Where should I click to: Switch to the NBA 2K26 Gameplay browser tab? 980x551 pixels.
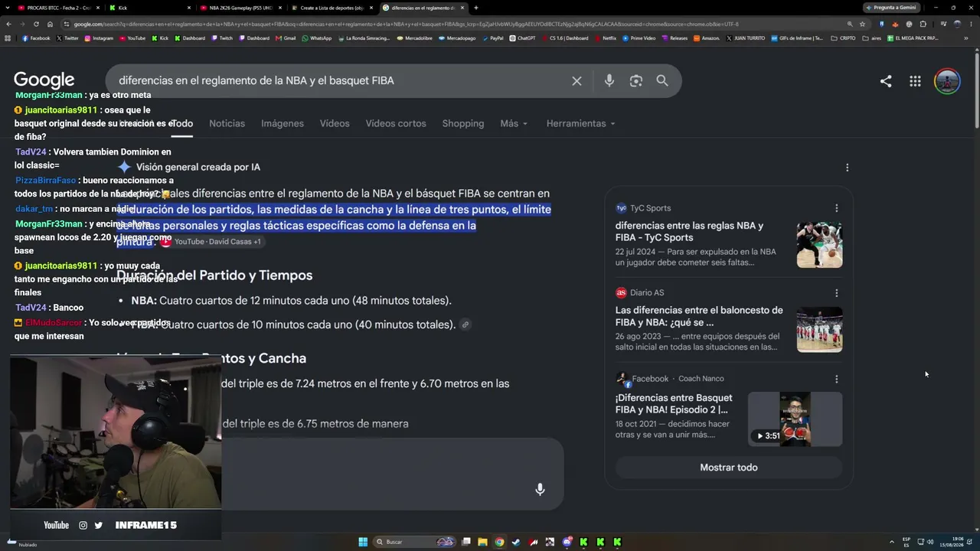coord(240,8)
